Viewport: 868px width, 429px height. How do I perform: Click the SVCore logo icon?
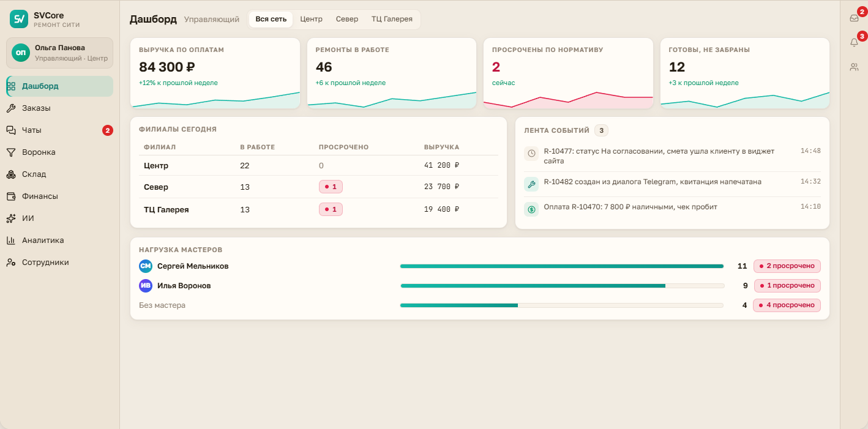click(19, 19)
